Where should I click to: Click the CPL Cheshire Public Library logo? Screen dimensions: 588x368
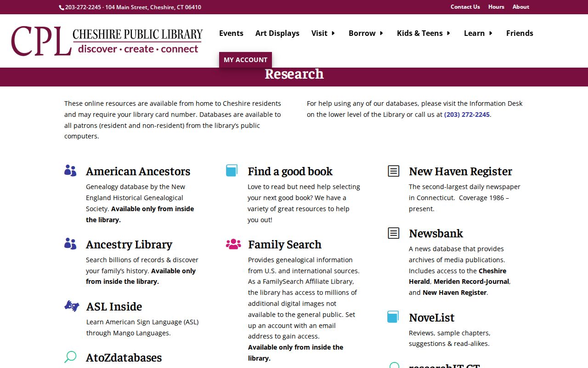click(107, 40)
